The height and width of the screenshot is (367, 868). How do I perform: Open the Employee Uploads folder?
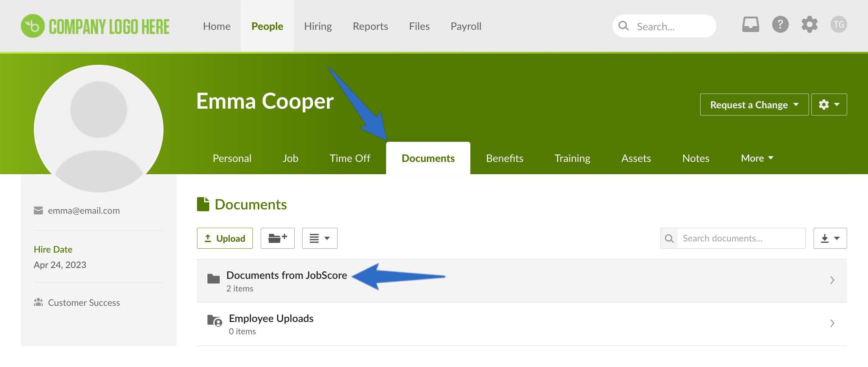coord(522,324)
